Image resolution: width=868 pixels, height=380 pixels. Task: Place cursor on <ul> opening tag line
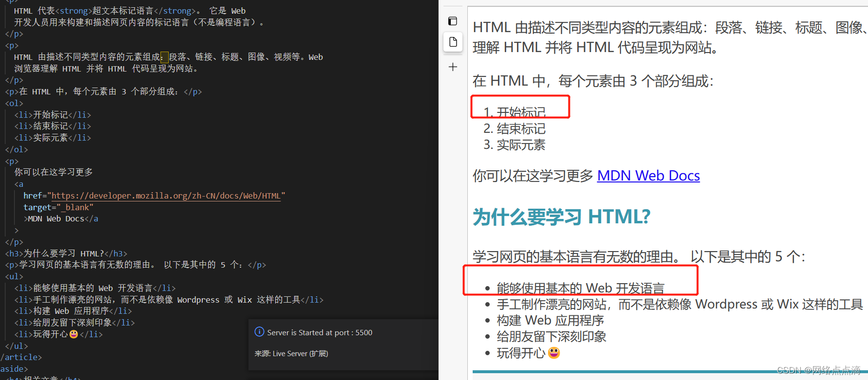14,276
